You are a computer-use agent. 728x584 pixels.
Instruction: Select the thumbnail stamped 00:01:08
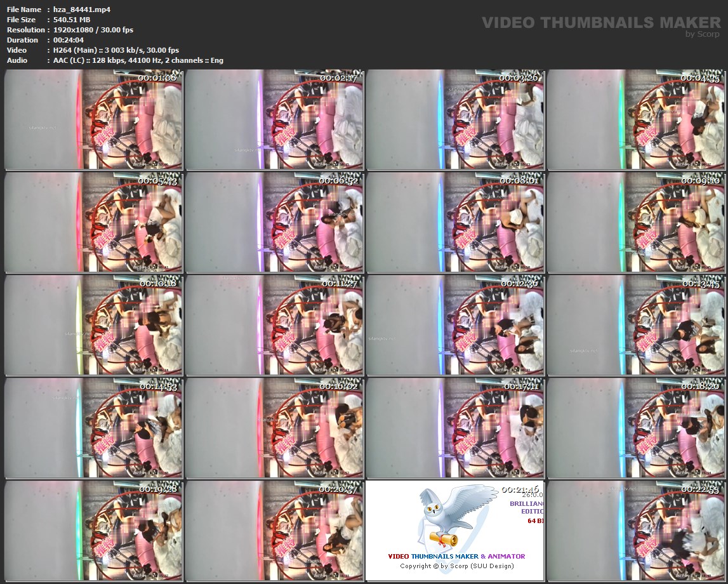(x=93, y=120)
